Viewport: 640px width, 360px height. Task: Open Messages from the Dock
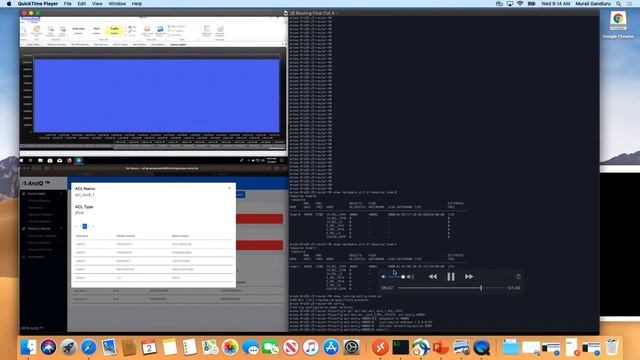250,347
